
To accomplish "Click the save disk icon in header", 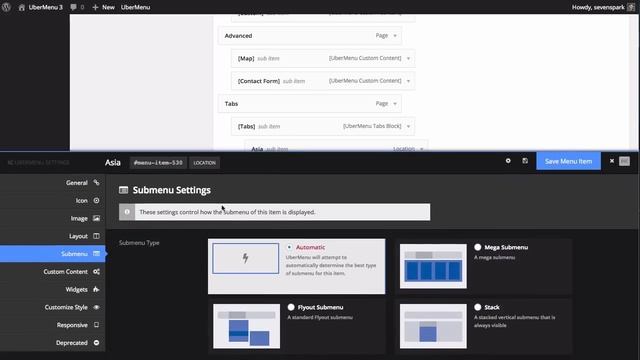I will coord(525,161).
